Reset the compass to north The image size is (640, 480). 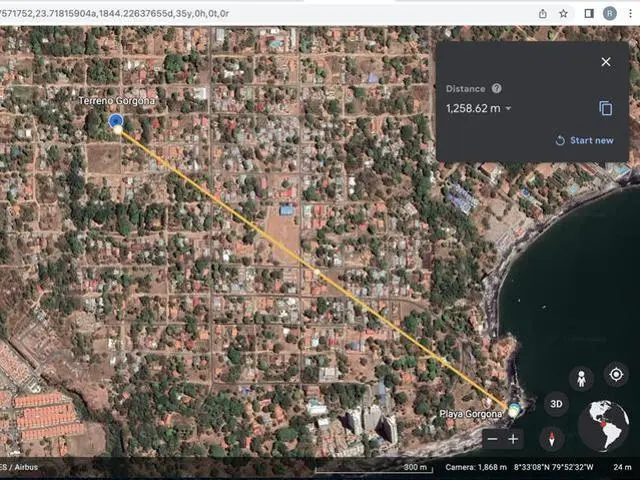click(552, 438)
